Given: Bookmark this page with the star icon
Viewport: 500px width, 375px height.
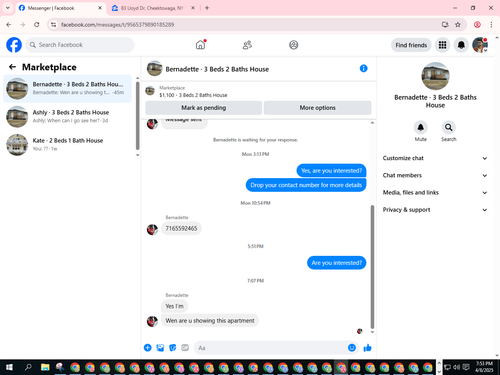Looking at the screenshot, I should point(458,24).
